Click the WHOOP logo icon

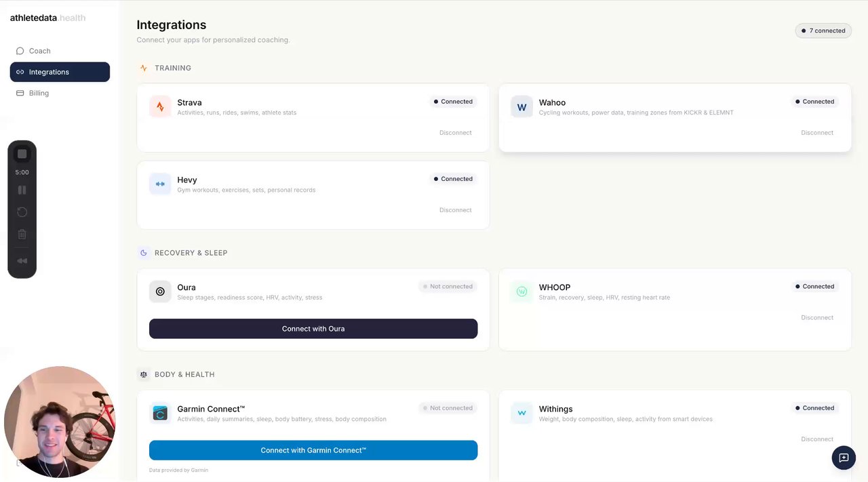click(x=521, y=292)
